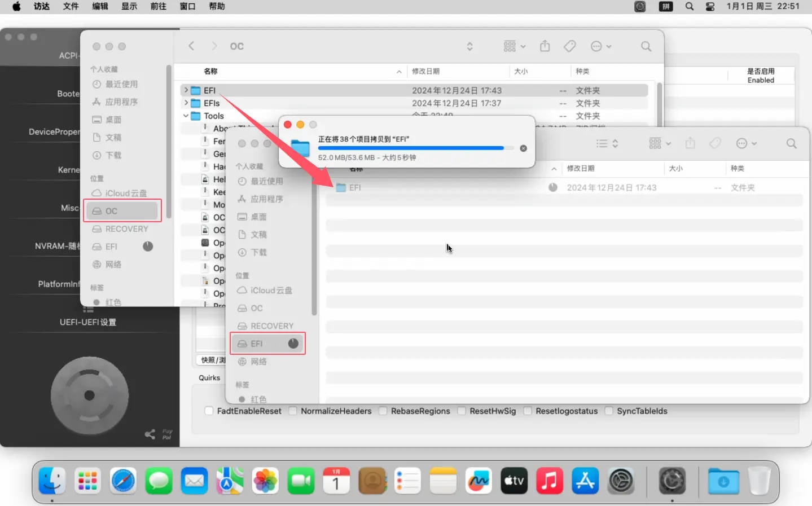Go back in the OC Finder window
812x506 pixels.
[191, 46]
